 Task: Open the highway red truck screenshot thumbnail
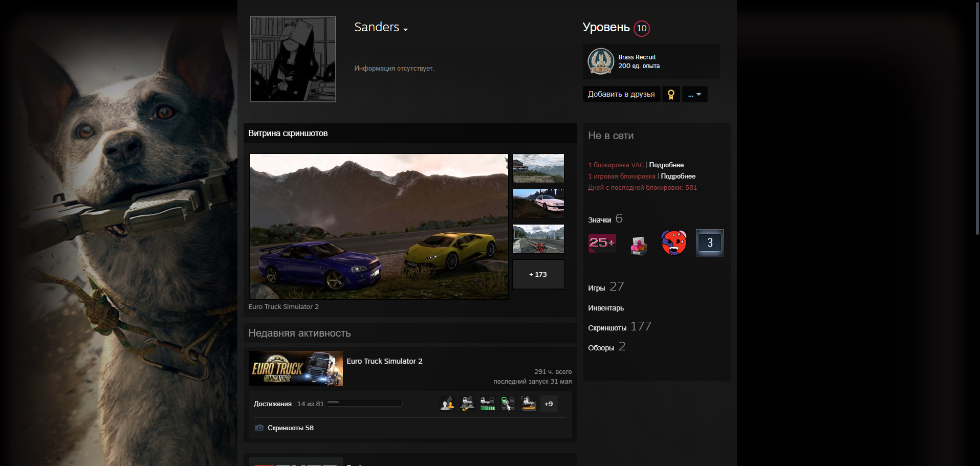coord(538,239)
